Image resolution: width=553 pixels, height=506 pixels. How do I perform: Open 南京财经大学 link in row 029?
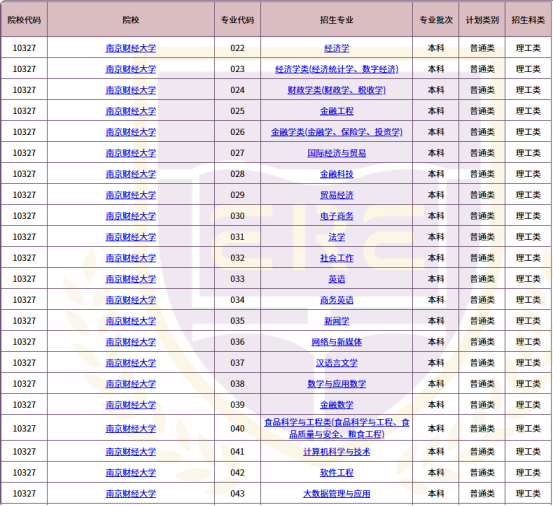tap(130, 195)
